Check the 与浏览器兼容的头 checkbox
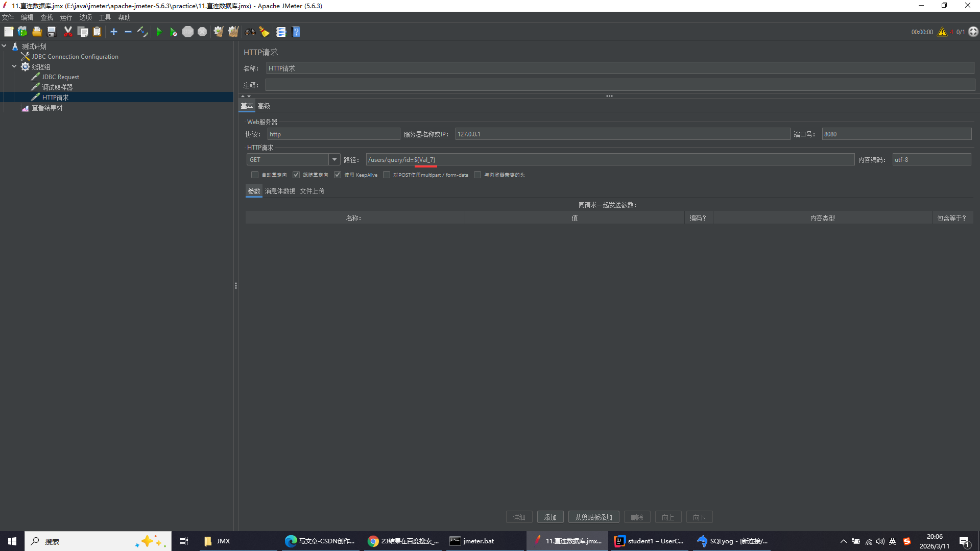The image size is (980, 551). (477, 175)
